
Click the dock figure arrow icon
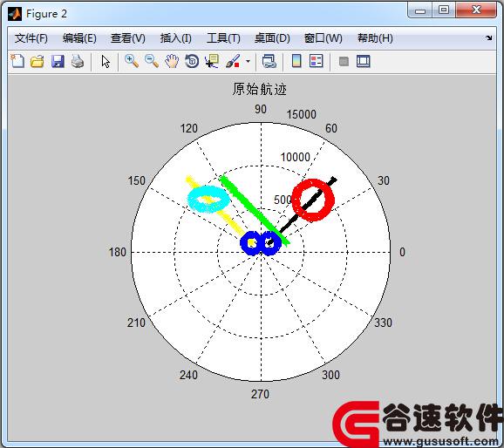(x=488, y=38)
